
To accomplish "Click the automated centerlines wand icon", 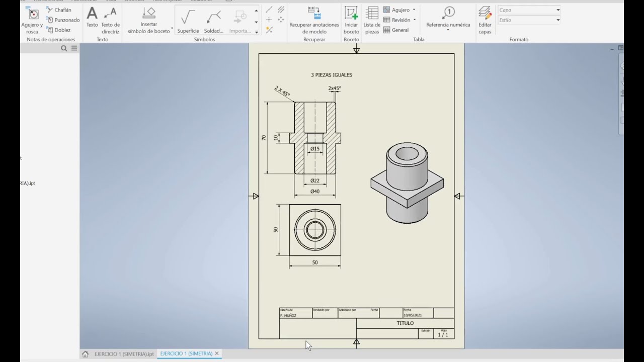I will 269,30.
